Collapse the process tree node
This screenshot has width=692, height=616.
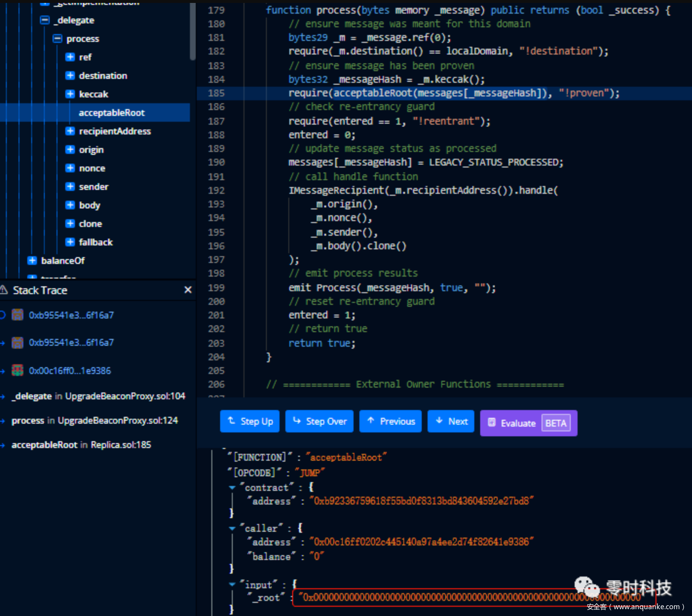[x=57, y=38]
